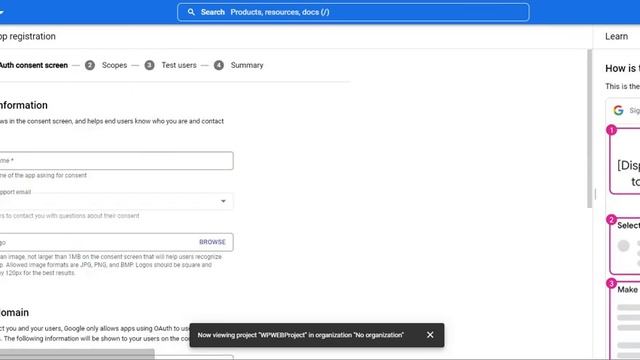Click the step 3 circle icon
The width and height of the screenshot is (640, 360).
149,65
